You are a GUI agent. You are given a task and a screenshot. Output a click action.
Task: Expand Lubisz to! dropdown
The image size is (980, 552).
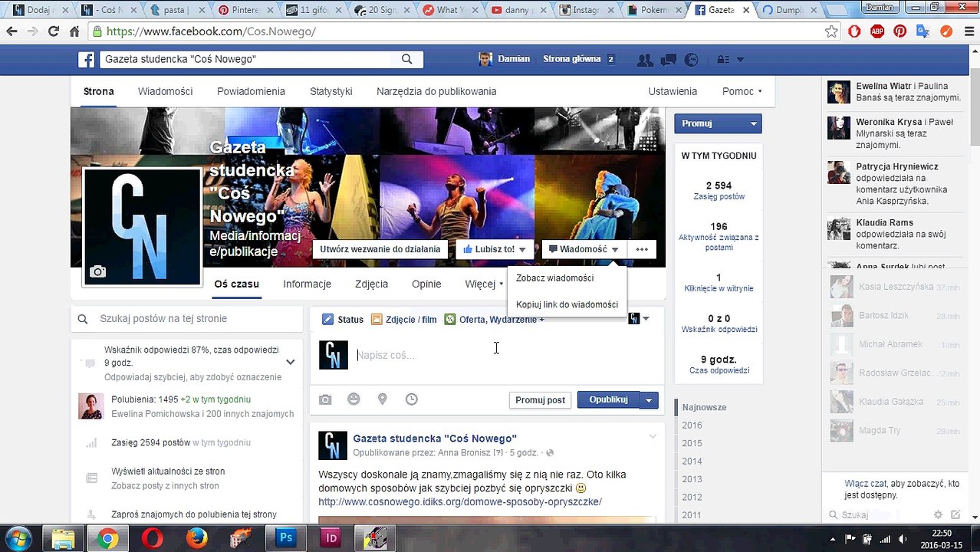pos(522,250)
